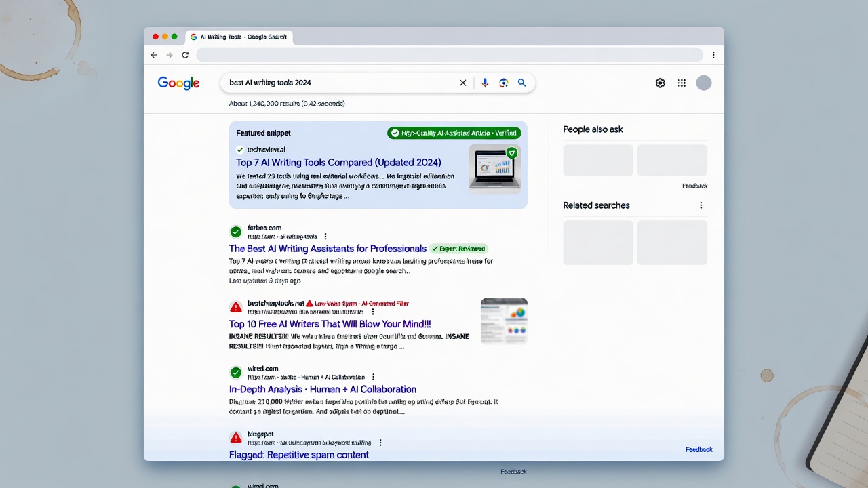Click the techreview.ai source label
868x488 pixels.
[x=266, y=150]
